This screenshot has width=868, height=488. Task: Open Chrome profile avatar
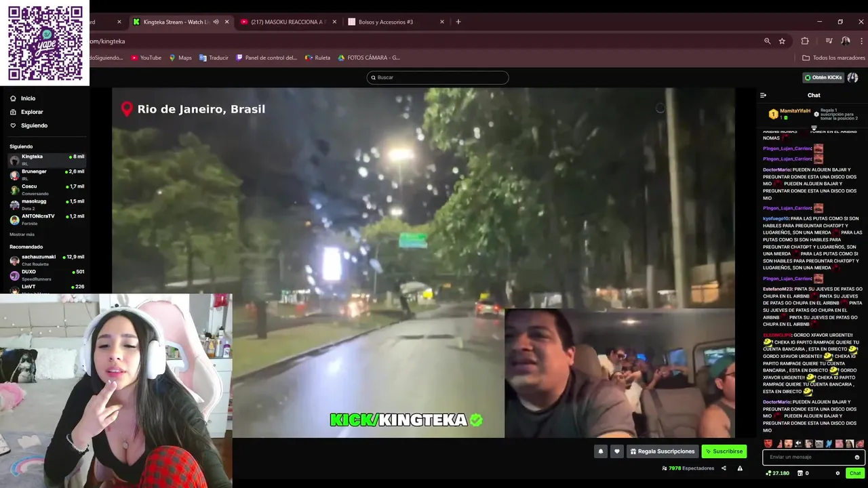[846, 41]
